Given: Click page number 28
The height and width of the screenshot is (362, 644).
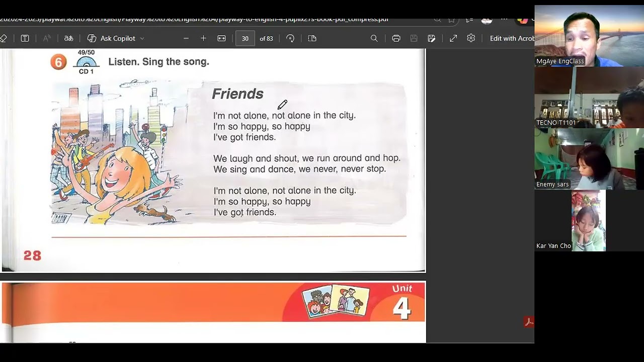Looking at the screenshot, I should 32,256.
